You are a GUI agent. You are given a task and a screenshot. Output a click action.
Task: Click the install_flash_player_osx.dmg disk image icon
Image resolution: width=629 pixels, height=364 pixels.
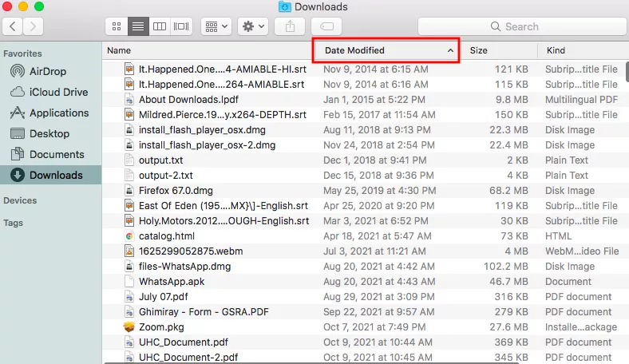point(129,130)
